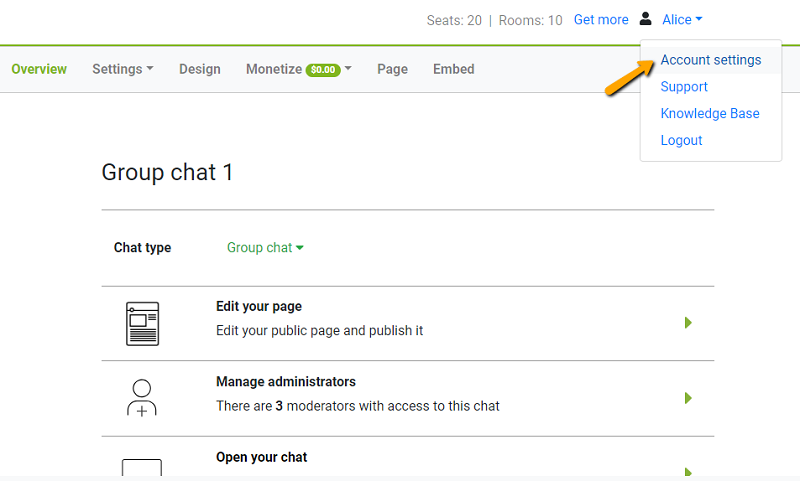Click the Manage administrators person icon
This screenshot has width=800, height=481.
[142, 397]
